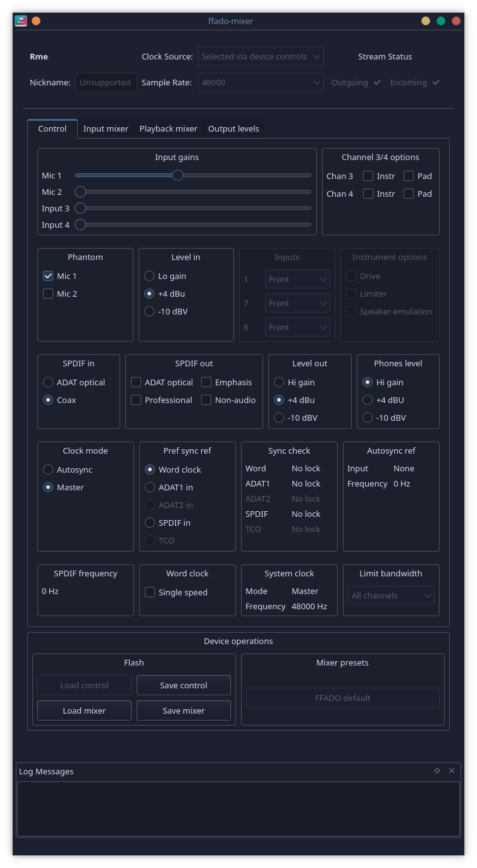Float the Log Messages panel

[437, 771]
